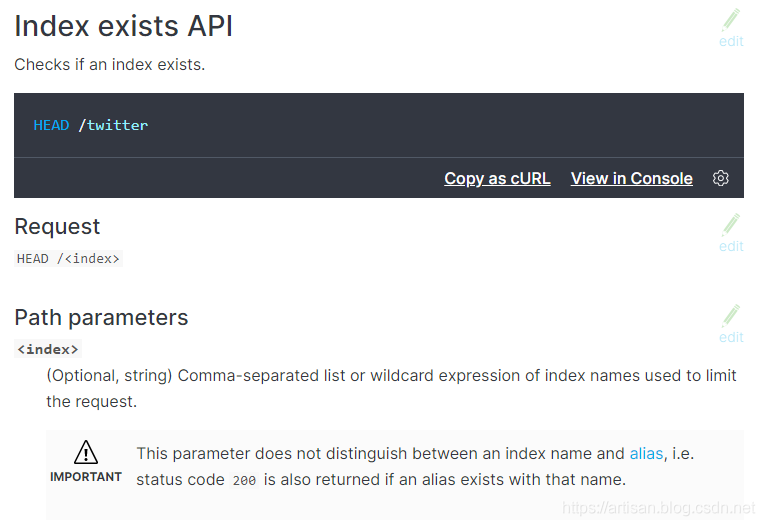765x526 pixels.
Task: Click the edit label under top pencil
Action: (731, 42)
